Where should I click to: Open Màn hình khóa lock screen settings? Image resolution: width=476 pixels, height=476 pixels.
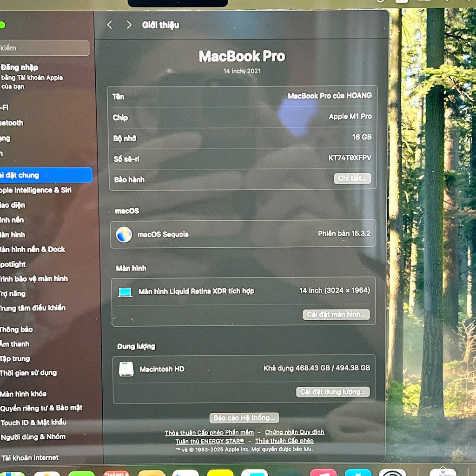tap(23, 394)
